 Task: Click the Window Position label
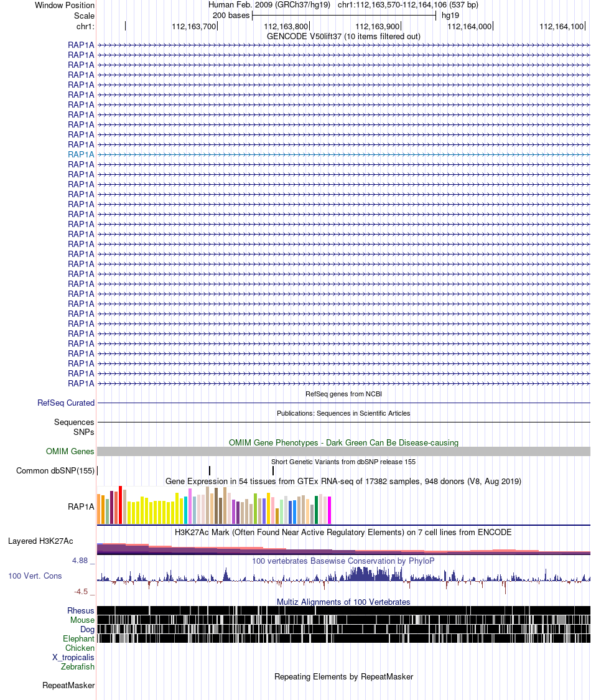pos(65,6)
